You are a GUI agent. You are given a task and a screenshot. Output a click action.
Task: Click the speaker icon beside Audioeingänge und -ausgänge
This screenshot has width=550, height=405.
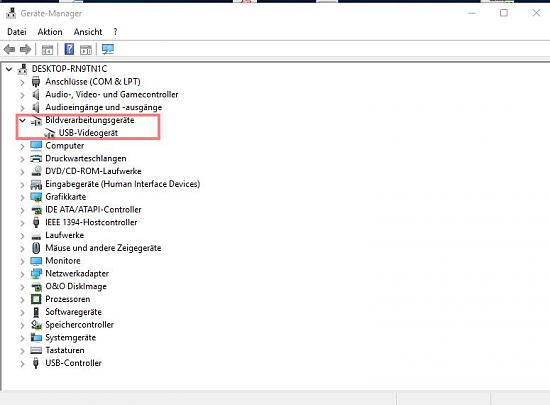click(36, 107)
